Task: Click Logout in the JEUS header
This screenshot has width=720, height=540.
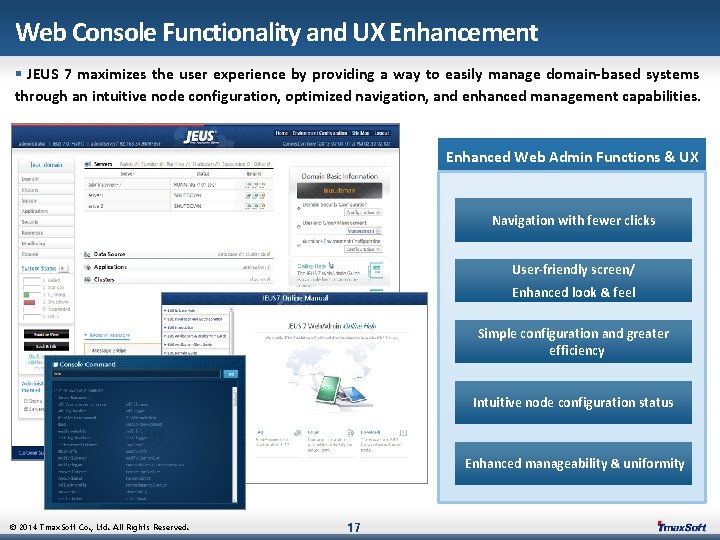Action: point(382,133)
